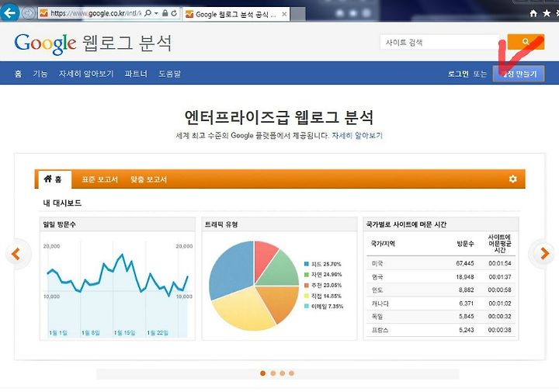Click the 프랑스 row in country table
Viewport: 559px width, 392px height.
(441, 330)
